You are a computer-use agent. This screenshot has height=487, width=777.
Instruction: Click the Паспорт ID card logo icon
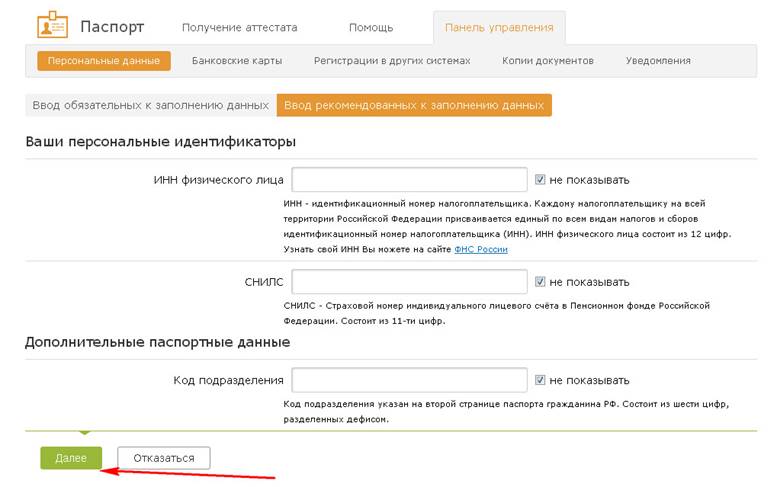[53, 24]
